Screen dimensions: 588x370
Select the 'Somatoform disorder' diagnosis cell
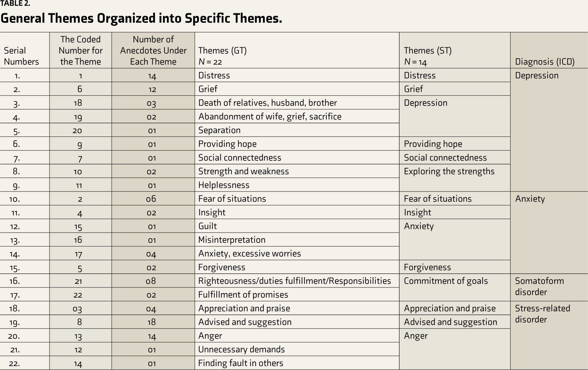(x=539, y=286)
